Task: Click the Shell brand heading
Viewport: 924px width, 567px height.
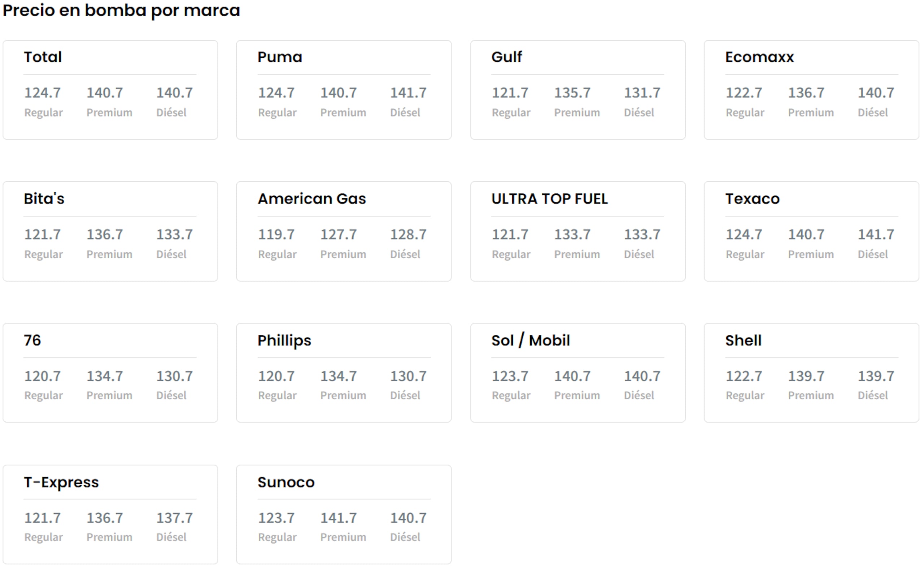Action: [x=744, y=340]
